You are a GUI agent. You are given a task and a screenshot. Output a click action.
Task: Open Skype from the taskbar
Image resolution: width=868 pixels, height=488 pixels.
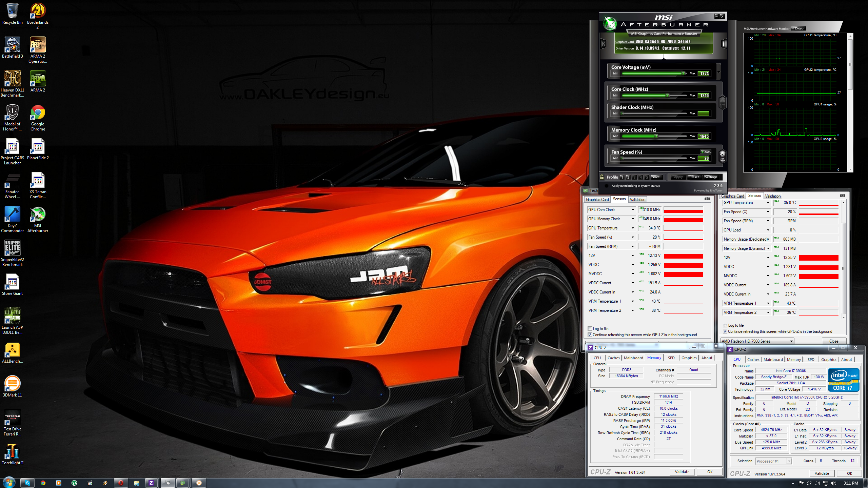(x=27, y=483)
